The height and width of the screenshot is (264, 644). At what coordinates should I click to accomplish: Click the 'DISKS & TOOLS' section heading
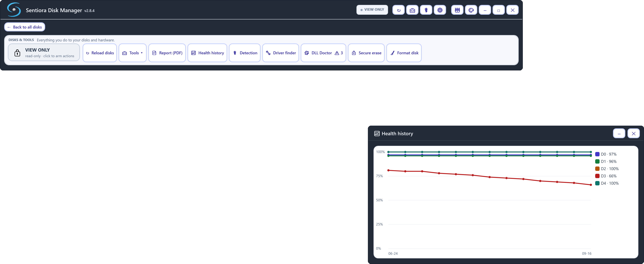(21, 40)
